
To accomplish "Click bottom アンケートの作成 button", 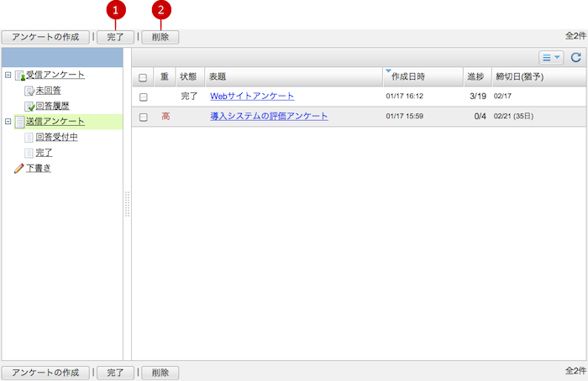I will coord(45,373).
